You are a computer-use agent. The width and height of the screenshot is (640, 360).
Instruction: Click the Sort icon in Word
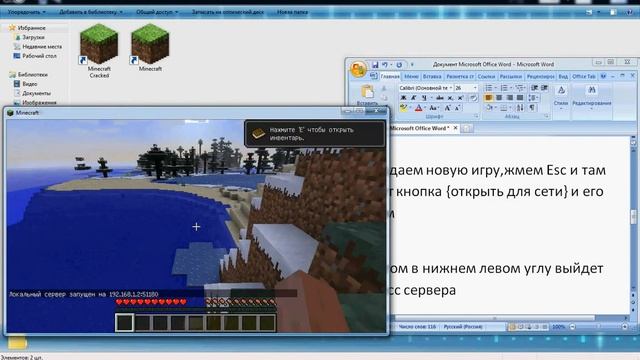[x=520, y=108]
